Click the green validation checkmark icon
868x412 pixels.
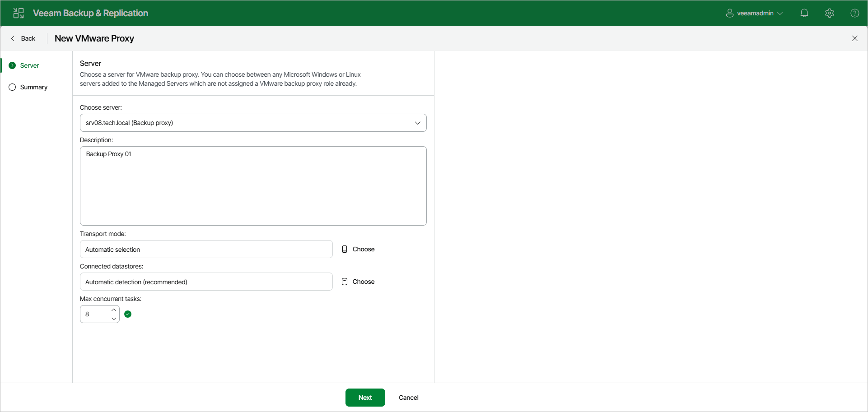(x=128, y=314)
